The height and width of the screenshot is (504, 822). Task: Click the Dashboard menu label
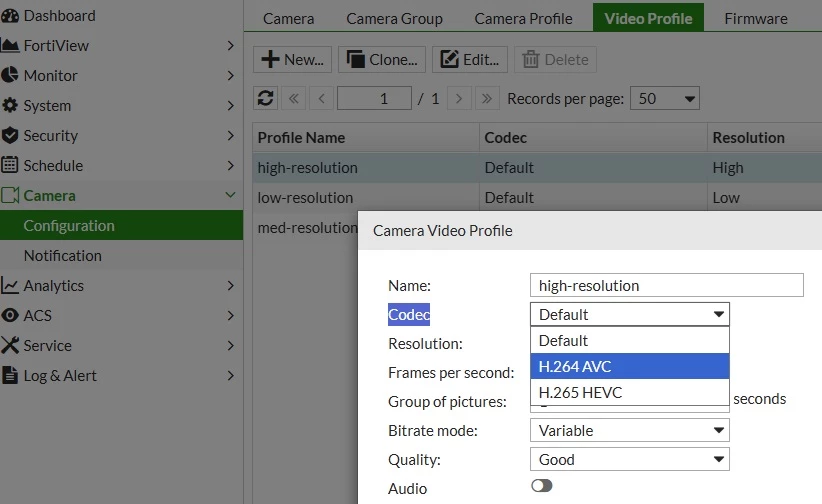[59, 16]
